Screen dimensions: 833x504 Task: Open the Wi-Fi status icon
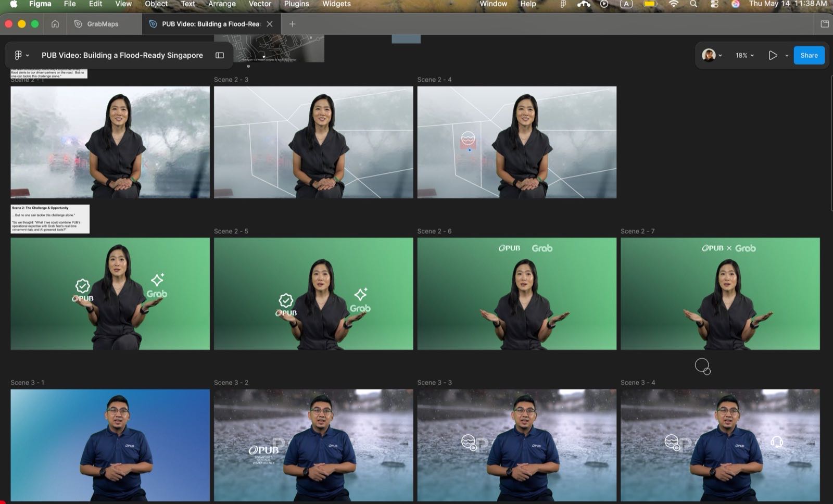pos(674,4)
